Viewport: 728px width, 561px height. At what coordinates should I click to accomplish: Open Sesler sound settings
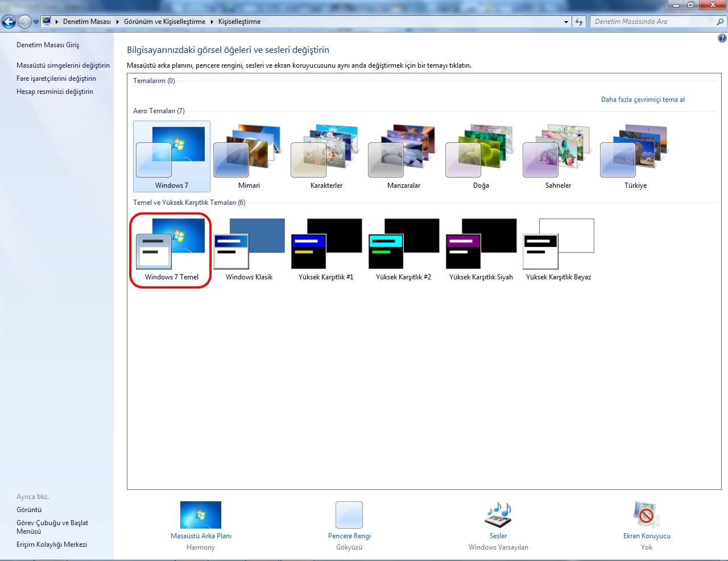click(498, 521)
